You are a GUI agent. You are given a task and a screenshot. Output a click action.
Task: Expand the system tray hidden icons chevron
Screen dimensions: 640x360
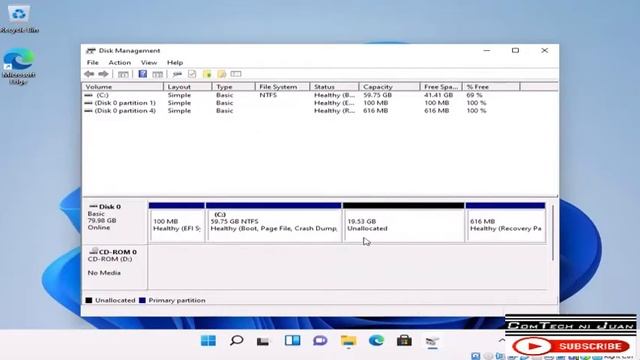click(502, 340)
